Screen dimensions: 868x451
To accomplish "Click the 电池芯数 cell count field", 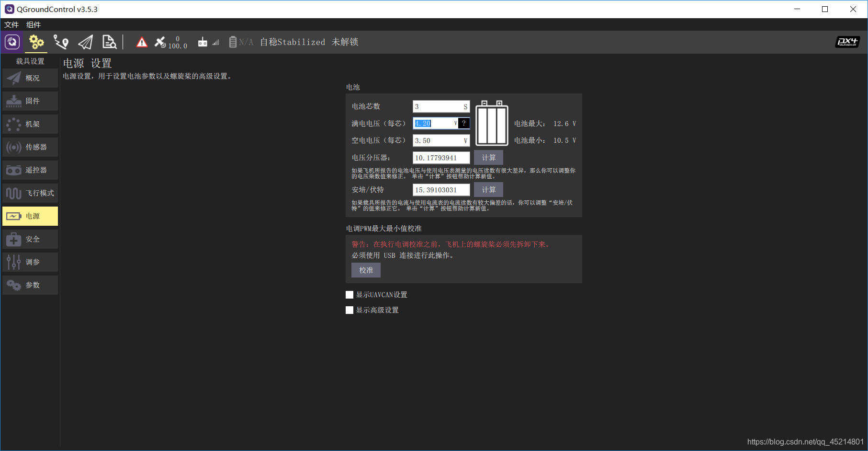I will click(x=441, y=106).
